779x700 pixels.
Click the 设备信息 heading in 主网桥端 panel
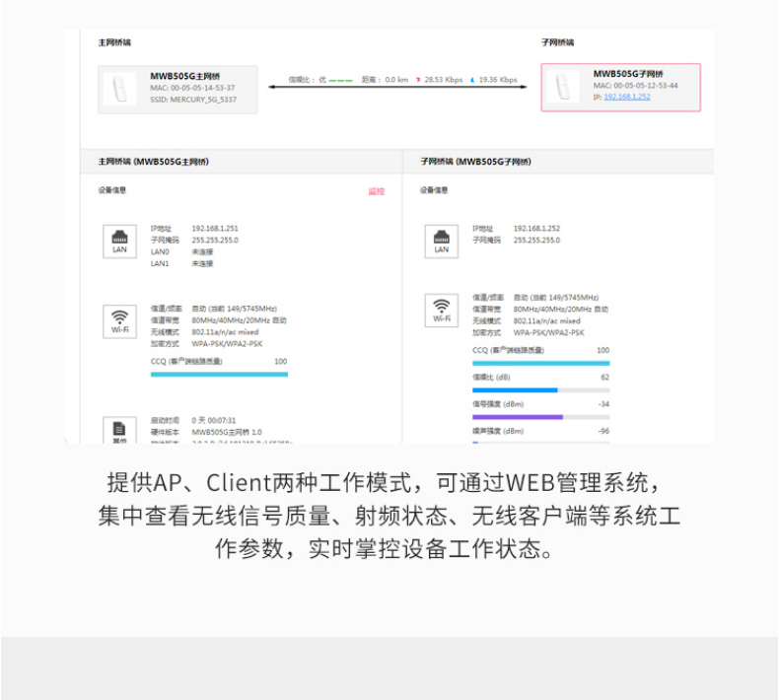112,190
